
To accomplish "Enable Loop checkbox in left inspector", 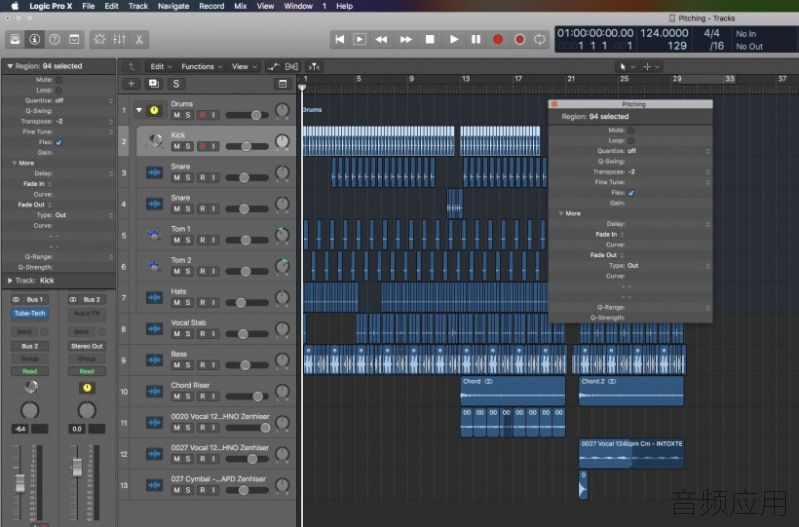I will point(59,90).
